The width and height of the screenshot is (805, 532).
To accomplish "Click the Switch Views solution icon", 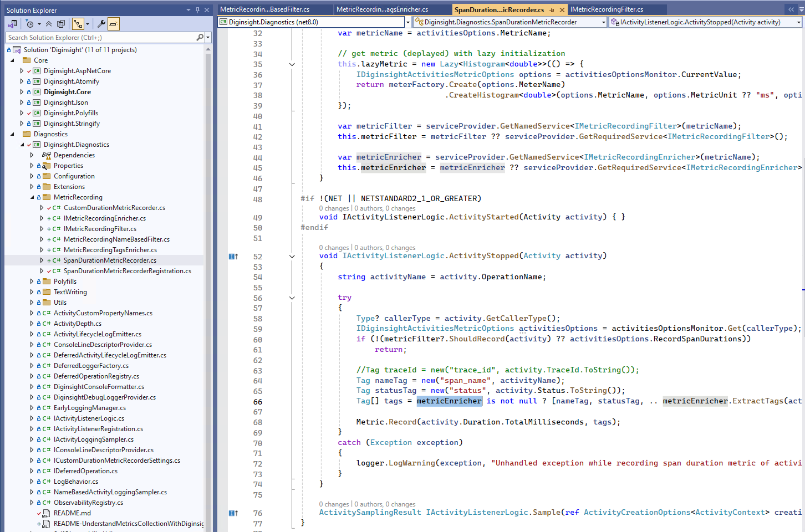I will pyautogui.click(x=12, y=24).
